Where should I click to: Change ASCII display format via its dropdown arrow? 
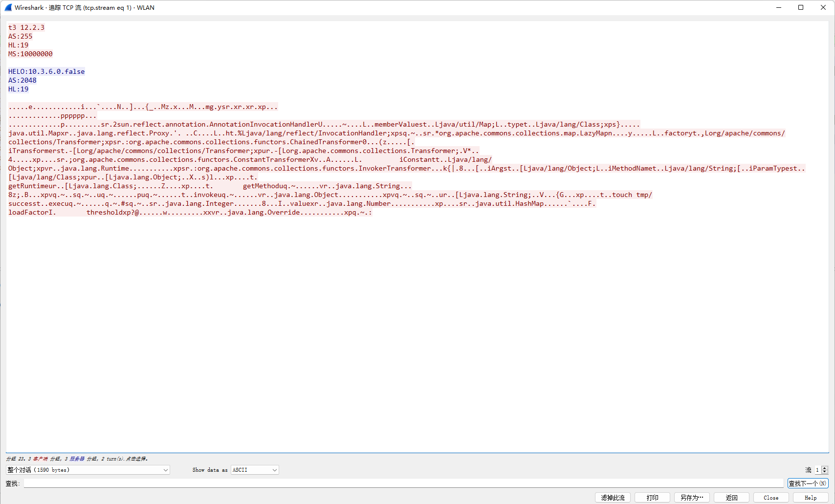(273, 470)
